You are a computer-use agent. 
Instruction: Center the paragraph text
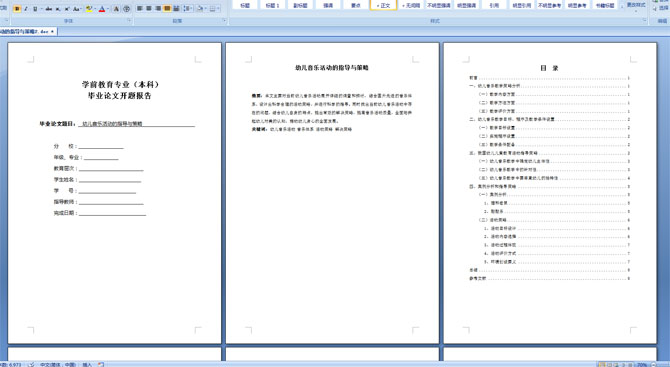click(149, 9)
